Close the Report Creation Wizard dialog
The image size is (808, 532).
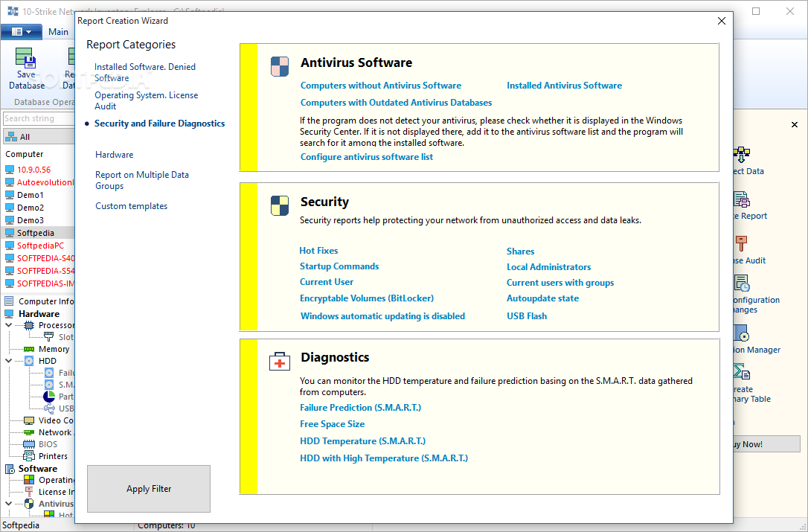722,21
